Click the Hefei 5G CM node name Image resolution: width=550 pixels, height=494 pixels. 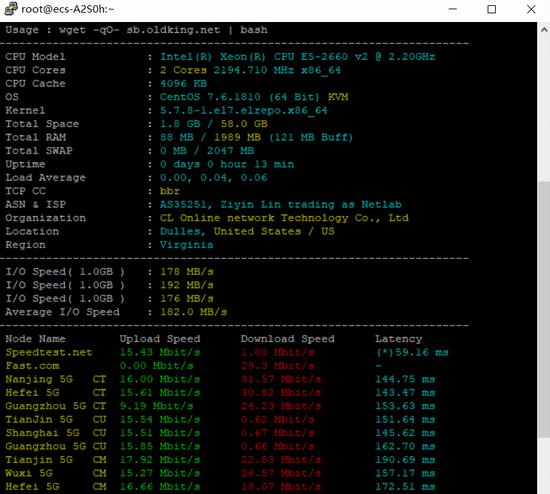tap(55, 486)
